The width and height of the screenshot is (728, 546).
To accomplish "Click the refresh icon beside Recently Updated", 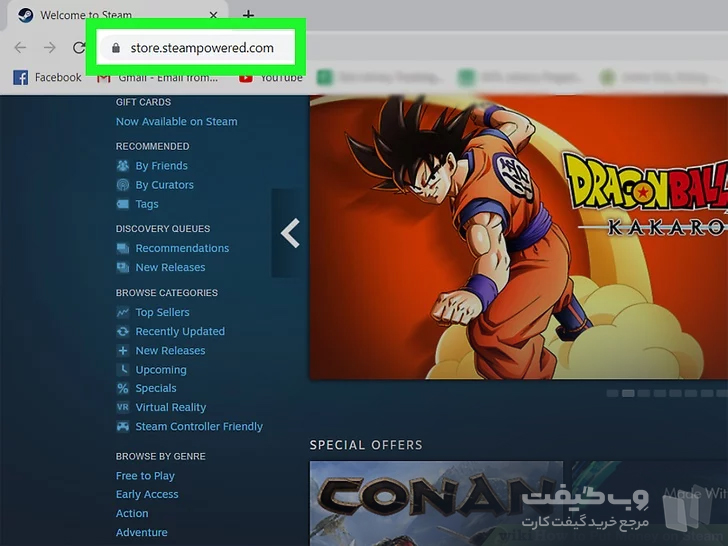I will click(123, 332).
